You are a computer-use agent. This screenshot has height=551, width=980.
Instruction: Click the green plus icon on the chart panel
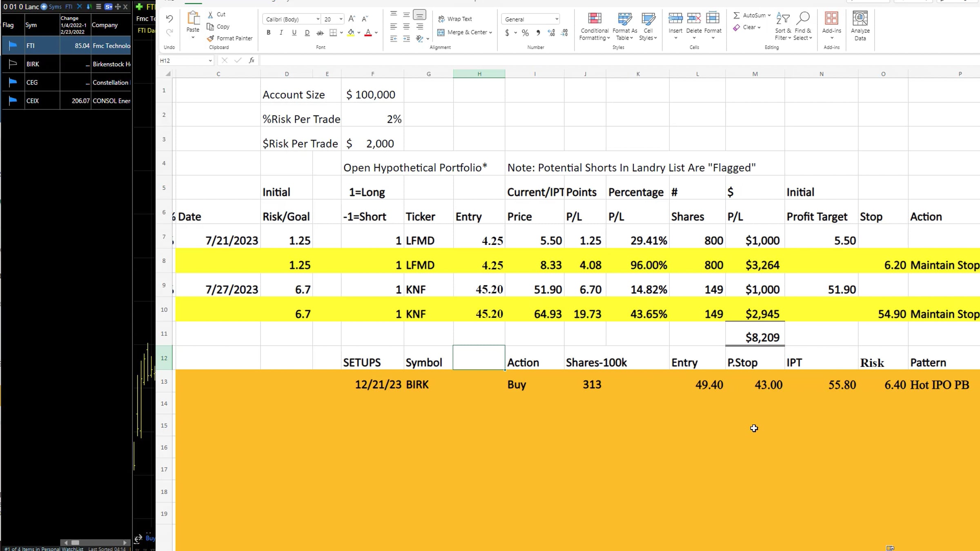tap(139, 7)
